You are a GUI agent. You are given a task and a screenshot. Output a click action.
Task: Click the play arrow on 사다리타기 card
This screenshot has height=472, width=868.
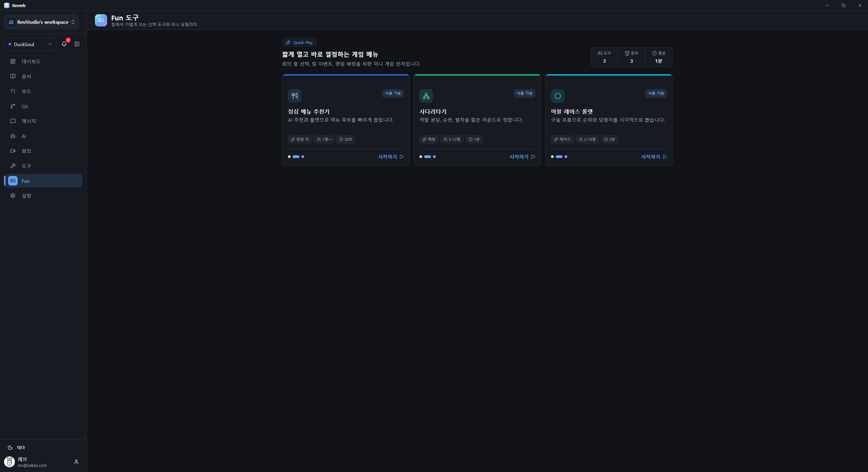[533, 157]
